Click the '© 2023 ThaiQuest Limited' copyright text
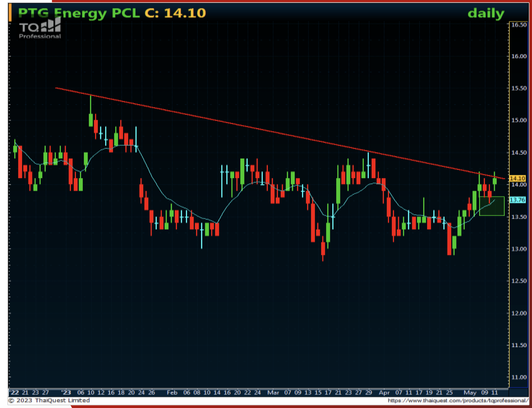Viewport: 532px width, 408px height. [49, 401]
